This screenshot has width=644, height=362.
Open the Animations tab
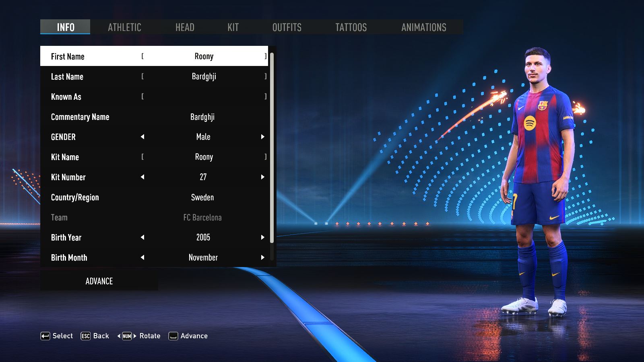[x=423, y=27]
